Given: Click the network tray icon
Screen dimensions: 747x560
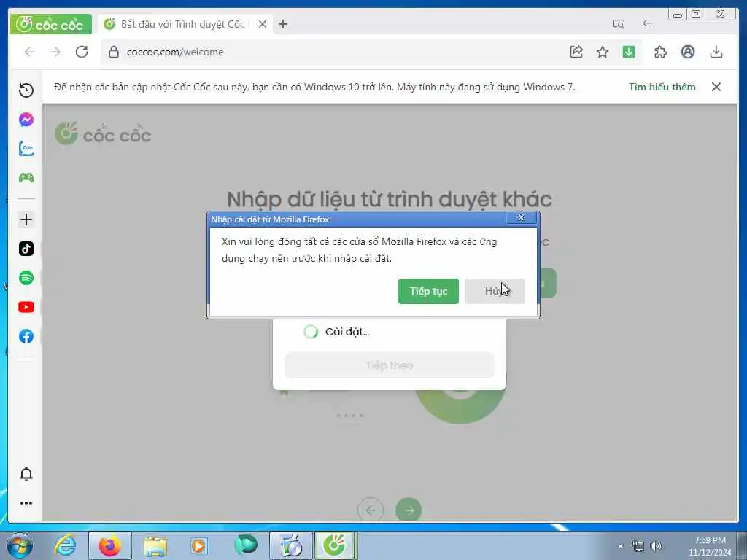Looking at the screenshot, I should tap(638, 546).
